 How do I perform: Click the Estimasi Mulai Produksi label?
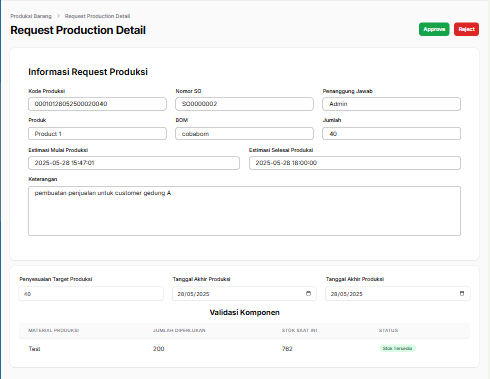tap(58, 150)
